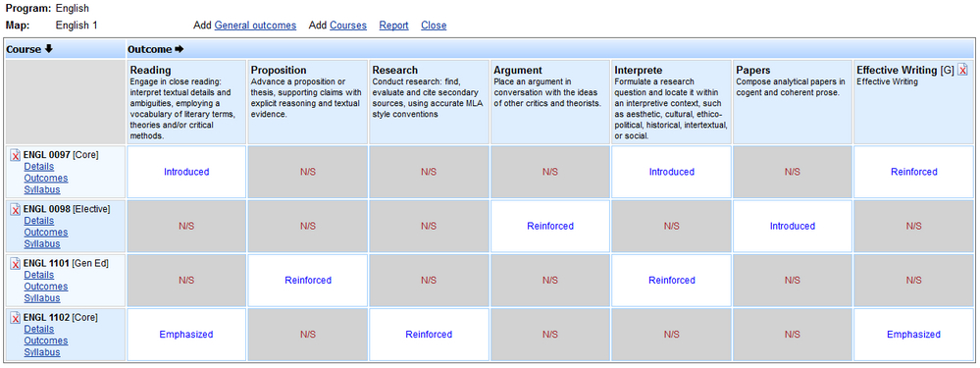Click N/S in ENGL 0098 Proposition cell
Viewport: 980px width, 368px height.
[x=308, y=226]
